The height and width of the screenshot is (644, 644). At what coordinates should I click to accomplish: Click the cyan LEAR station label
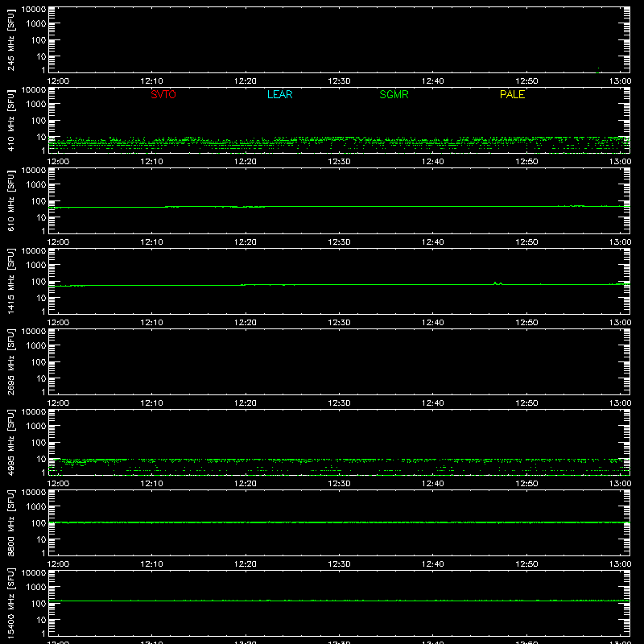pos(279,94)
